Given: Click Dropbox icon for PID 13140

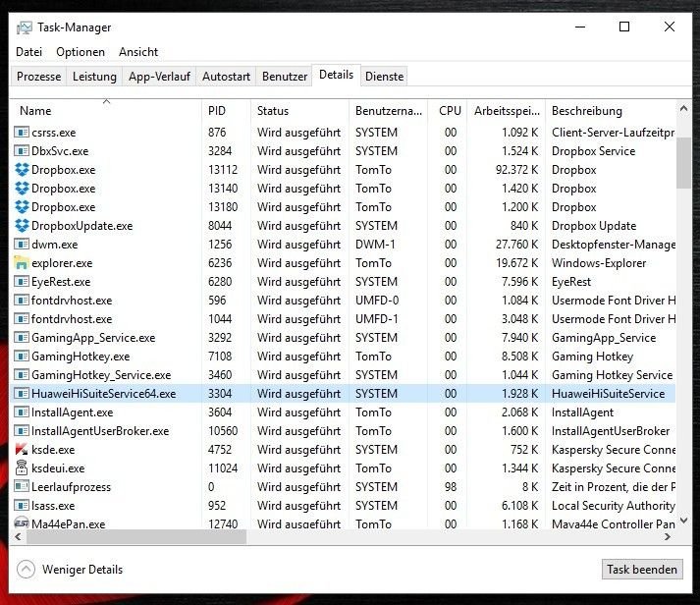Looking at the screenshot, I should [22, 189].
